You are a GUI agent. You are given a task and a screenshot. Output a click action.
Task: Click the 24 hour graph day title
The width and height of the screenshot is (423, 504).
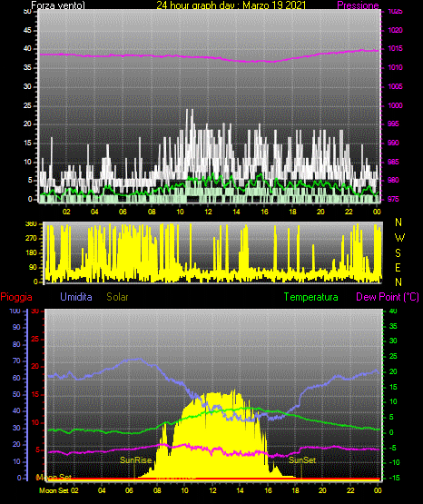click(x=231, y=5)
